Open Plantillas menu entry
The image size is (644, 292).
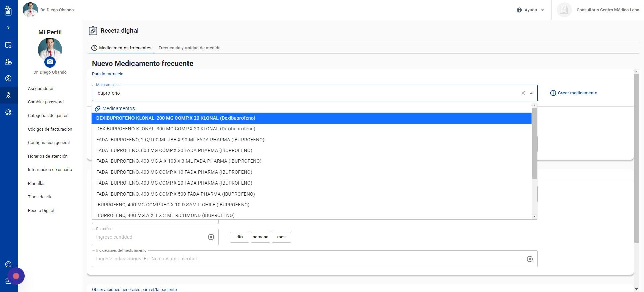tap(37, 184)
